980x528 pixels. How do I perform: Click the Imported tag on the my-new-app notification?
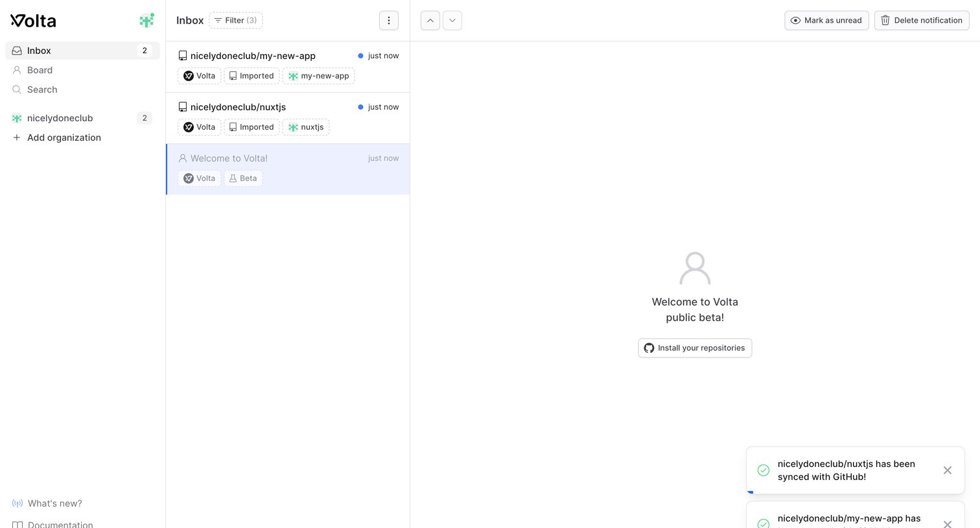pos(251,76)
